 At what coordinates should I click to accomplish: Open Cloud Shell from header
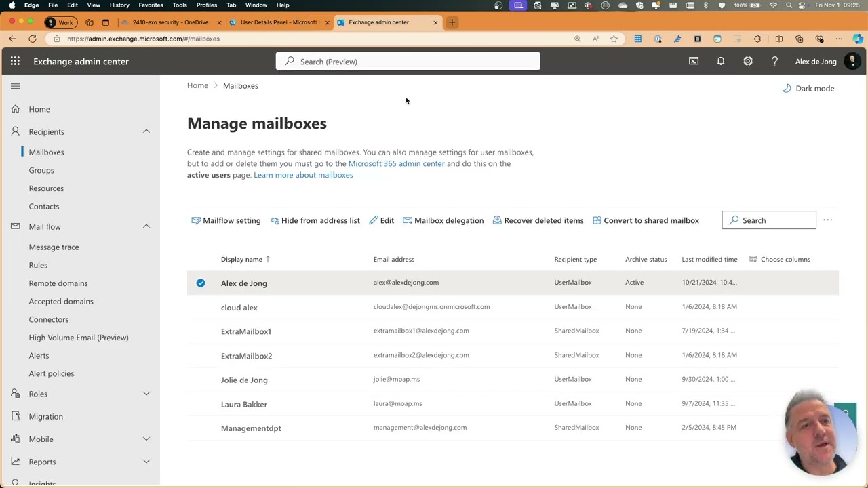point(694,61)
